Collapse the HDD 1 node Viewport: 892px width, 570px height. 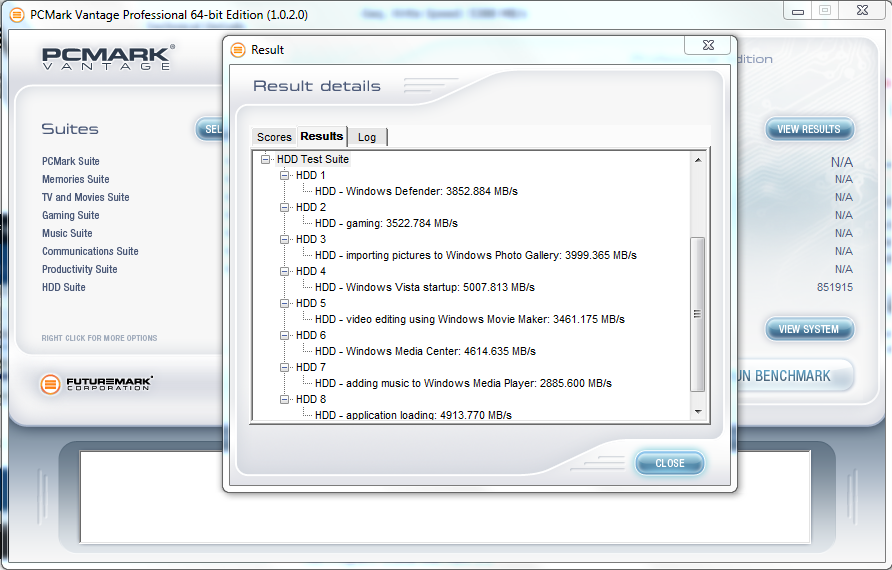(x=284, y=175)
